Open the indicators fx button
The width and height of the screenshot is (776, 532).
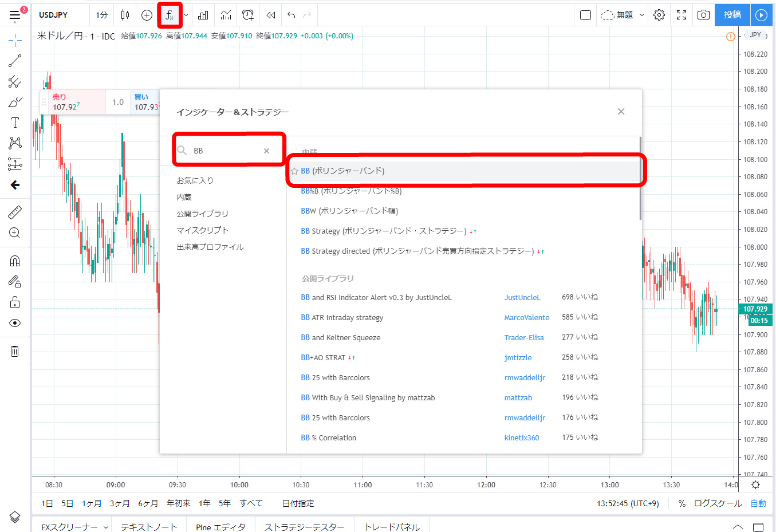[x=170, y=15]
